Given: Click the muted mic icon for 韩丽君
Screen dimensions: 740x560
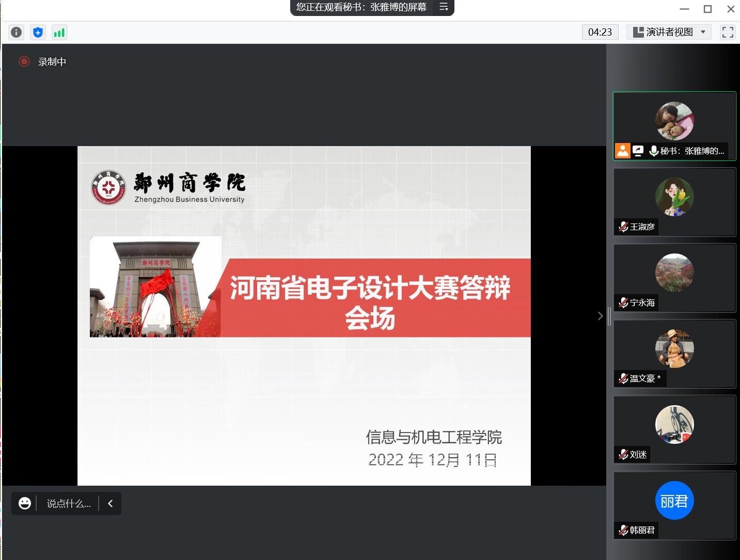Looking at the screenshot, I should tap(623, 530).
